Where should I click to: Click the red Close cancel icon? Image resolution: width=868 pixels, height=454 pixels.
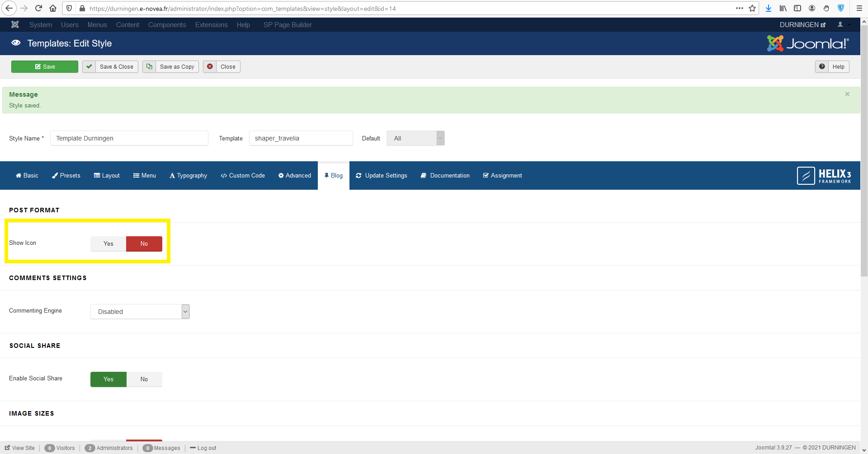click(x=210, y=66)
